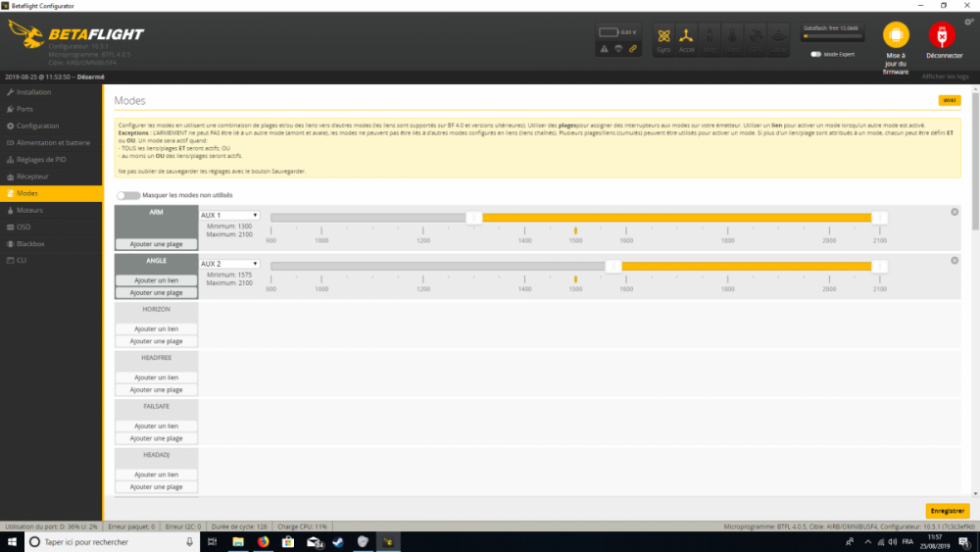This screenshot has height=552, width=980.
Task: Click ANGLE range lower handle at 1575
Action: (x=613, y=267)
